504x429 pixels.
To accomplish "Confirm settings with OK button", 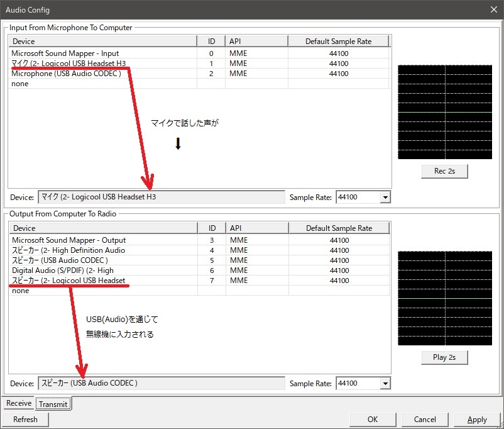I will (373, 420).
